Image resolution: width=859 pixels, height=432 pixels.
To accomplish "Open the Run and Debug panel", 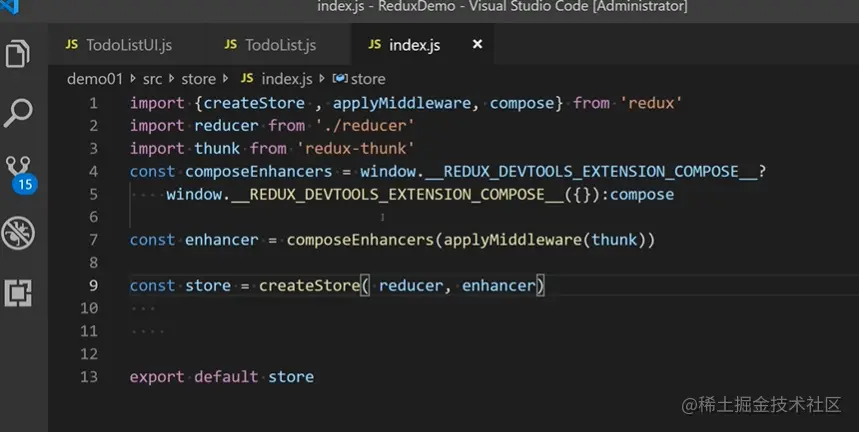I will [18, 233].
